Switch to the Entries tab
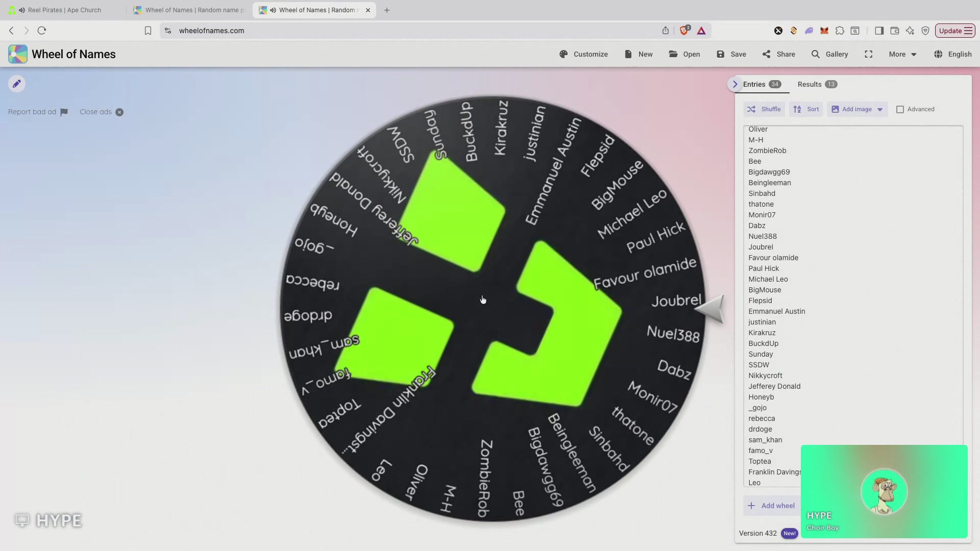 pos(762,84)
